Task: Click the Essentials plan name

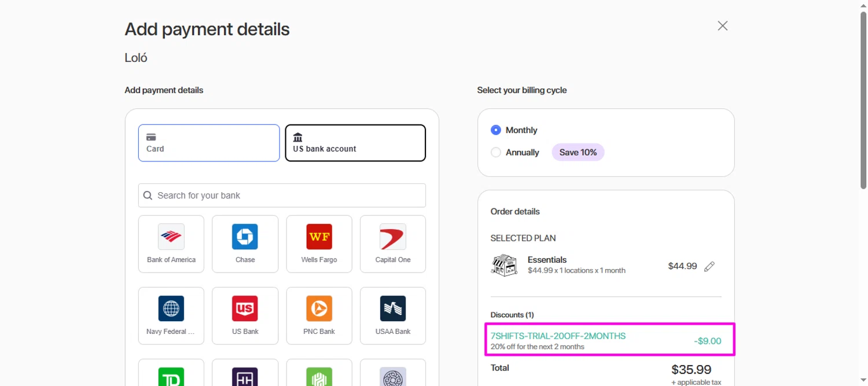Action: click(x=547, y=260)
